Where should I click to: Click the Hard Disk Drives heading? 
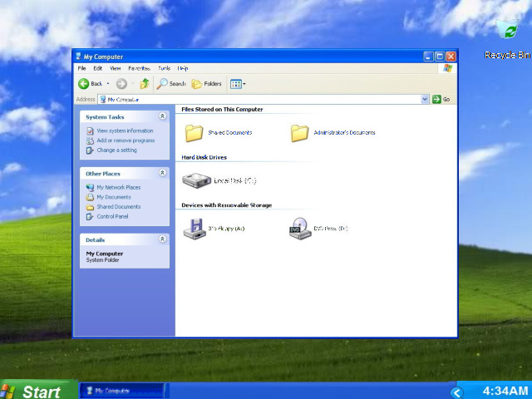tap(204, 157)
